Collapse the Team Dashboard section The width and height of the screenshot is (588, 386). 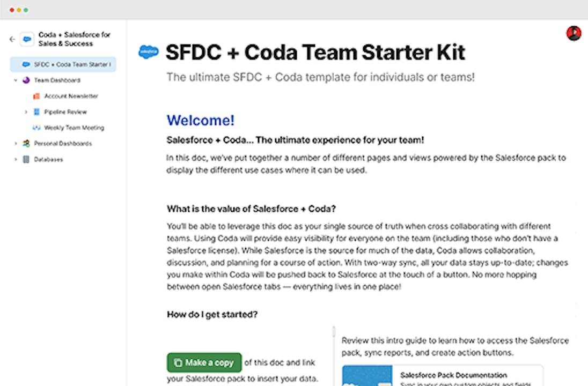pyautogui.click(x=16, y=80)
